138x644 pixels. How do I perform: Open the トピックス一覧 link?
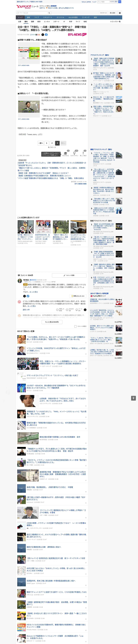click(115, 21)
